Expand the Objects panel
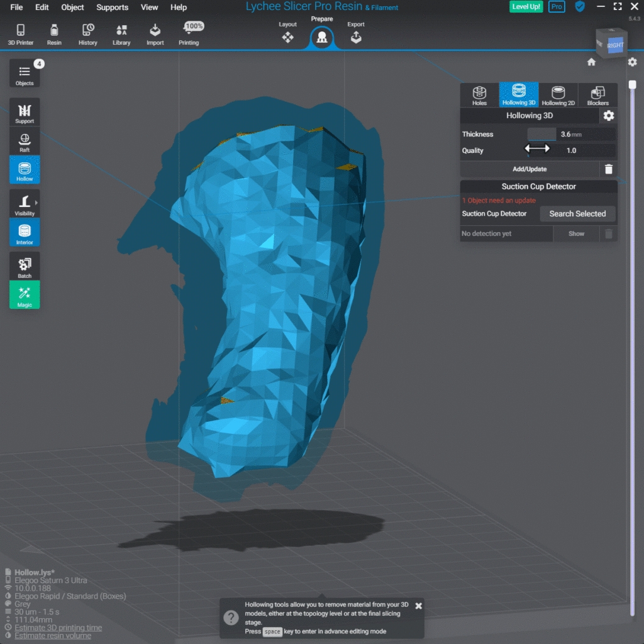The width and height of the screenshot is (644, 644). (x=24, y=74)
